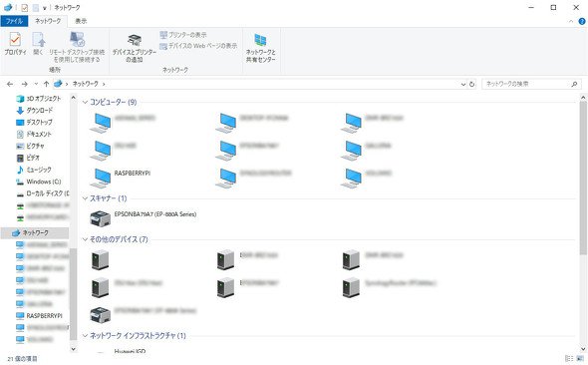Switch to the ネットワーク ribbon tab
This screenshot has height=365, width=588.
point(48,21)
